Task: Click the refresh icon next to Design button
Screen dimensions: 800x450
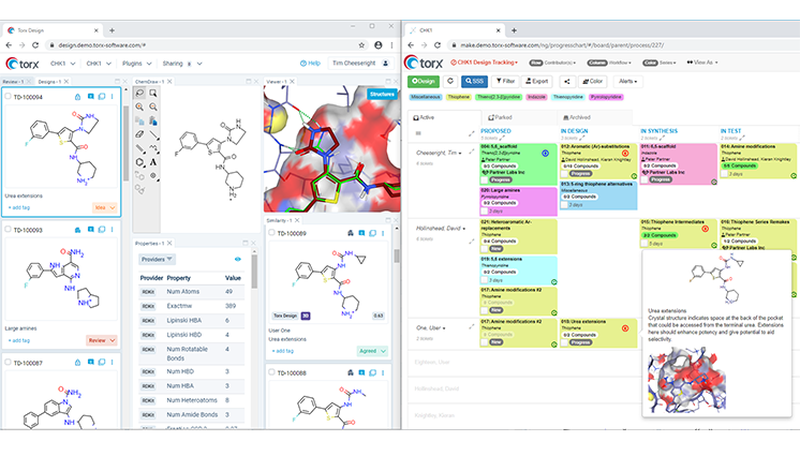Action: pos(451,80)
